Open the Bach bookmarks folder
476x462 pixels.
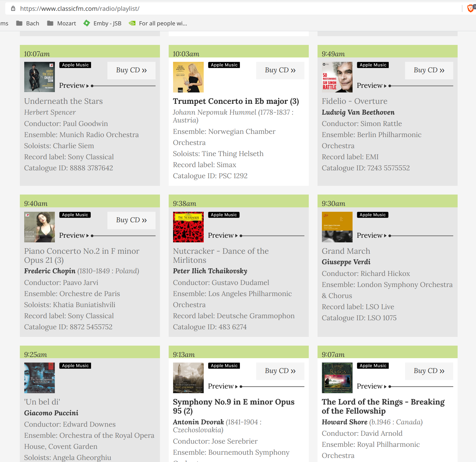[28, 23]
